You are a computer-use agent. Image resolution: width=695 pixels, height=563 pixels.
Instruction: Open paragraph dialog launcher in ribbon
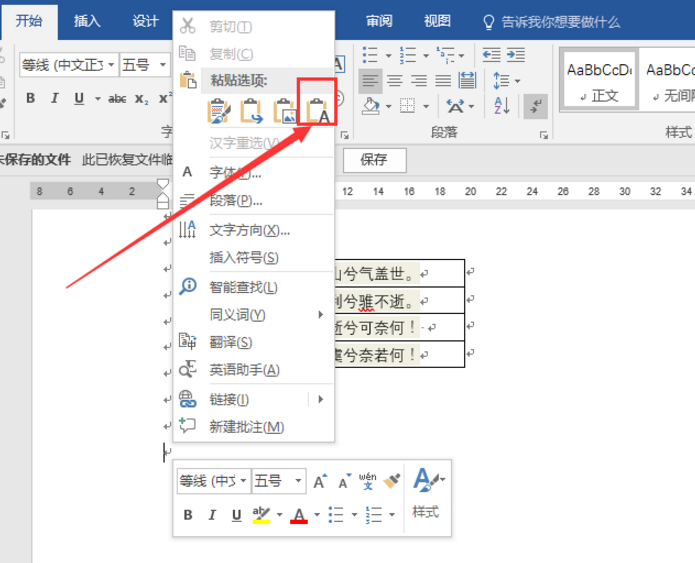tap(543, 135)
